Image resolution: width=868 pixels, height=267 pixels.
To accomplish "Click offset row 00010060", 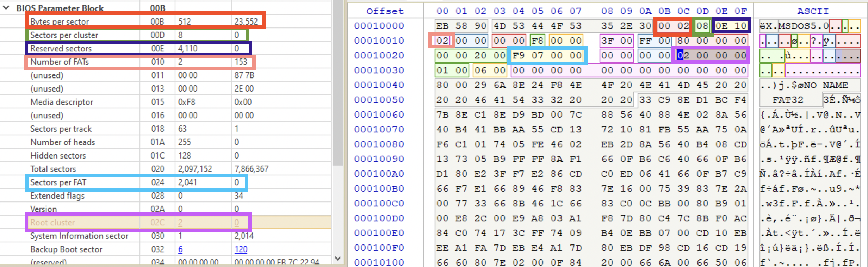I will [379, 114].
